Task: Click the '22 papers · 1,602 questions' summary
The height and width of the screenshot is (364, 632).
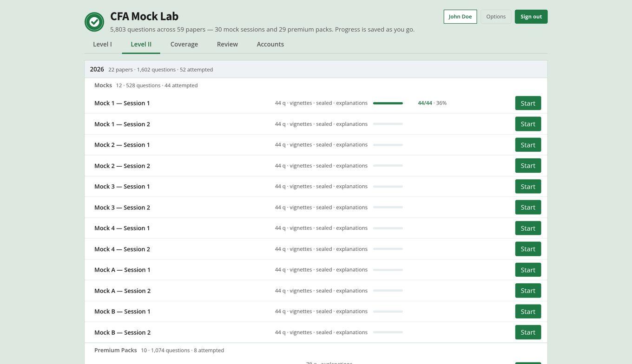Action: pyautogui.click(x=142, y=70)
